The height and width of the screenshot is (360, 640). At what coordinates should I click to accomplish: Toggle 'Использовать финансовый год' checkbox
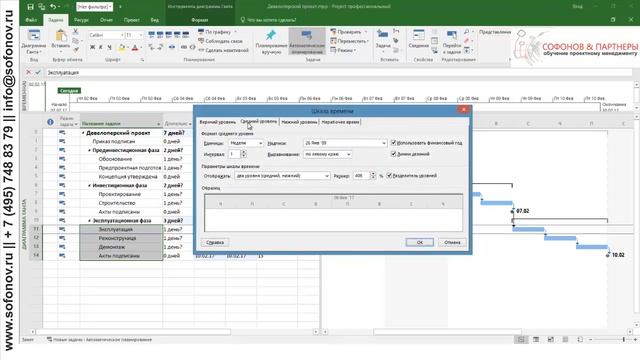click(393, 143)
